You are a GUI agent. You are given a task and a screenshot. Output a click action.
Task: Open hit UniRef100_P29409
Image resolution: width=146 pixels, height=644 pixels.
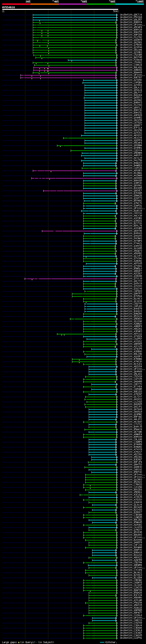pyautogui.click(x=131, y=60)
